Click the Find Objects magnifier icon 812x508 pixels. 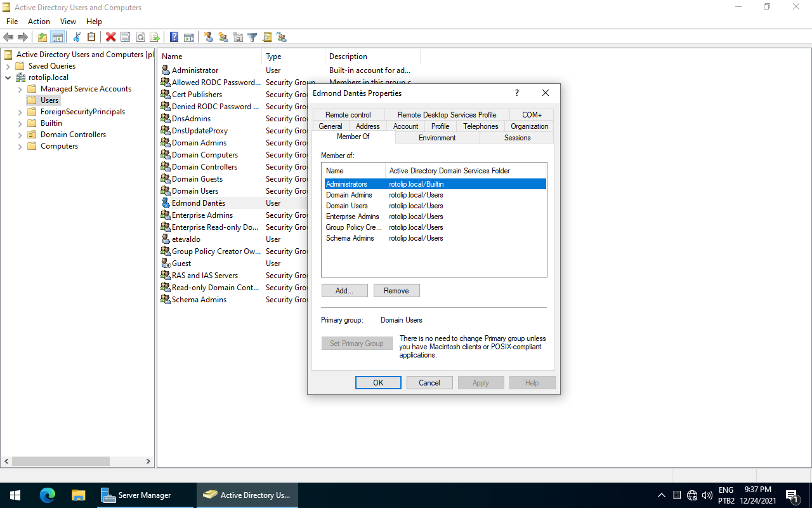pos(267,37)
